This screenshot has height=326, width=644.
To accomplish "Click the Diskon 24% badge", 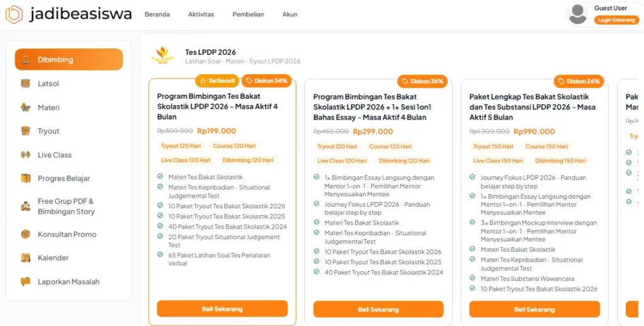I will [x=579, y=81].
